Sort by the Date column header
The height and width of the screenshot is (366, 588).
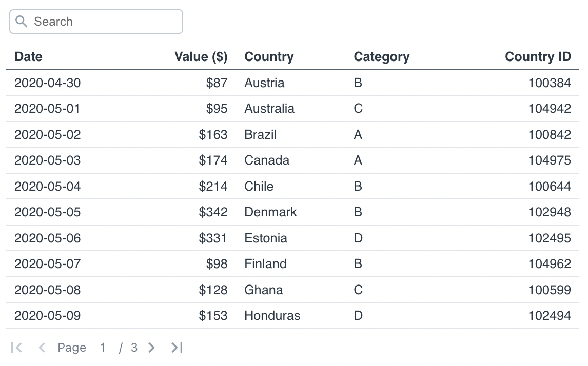29,56
